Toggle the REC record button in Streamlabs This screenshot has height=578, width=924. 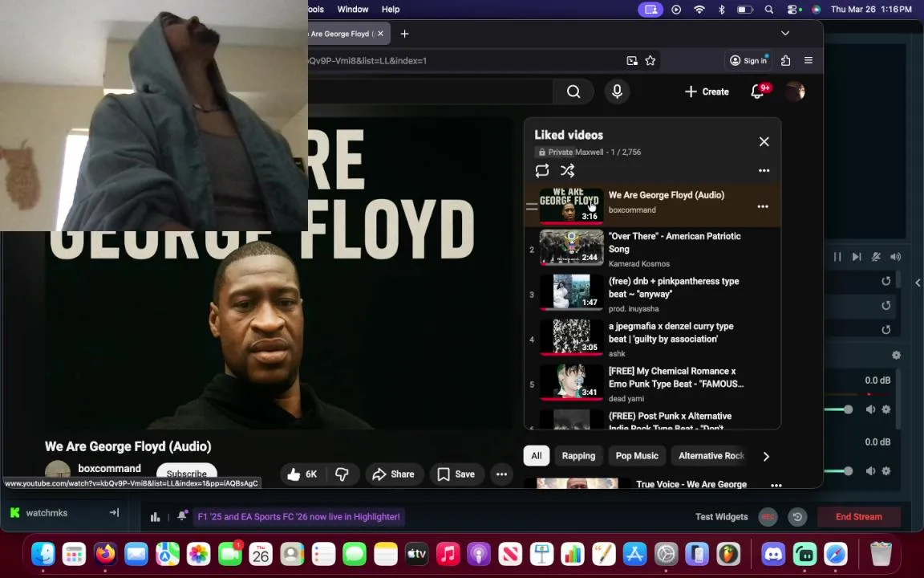[768, 517]
